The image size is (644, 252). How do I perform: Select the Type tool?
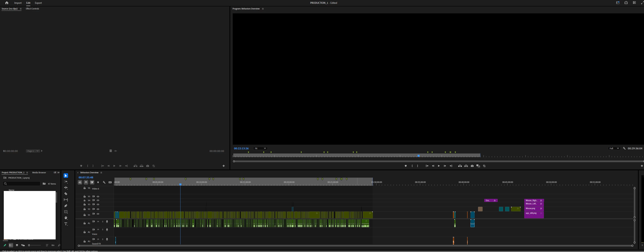coord(66,224)
